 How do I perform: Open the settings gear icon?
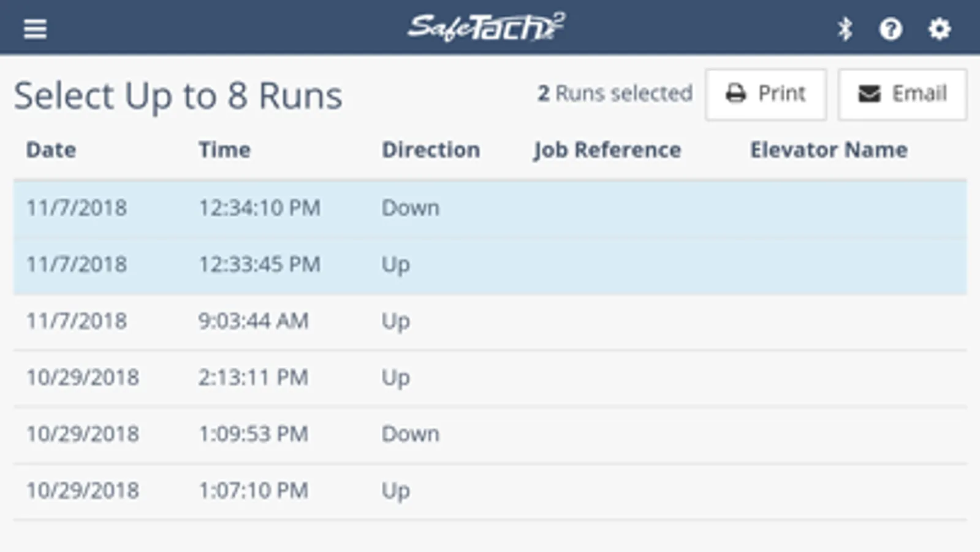939,29
